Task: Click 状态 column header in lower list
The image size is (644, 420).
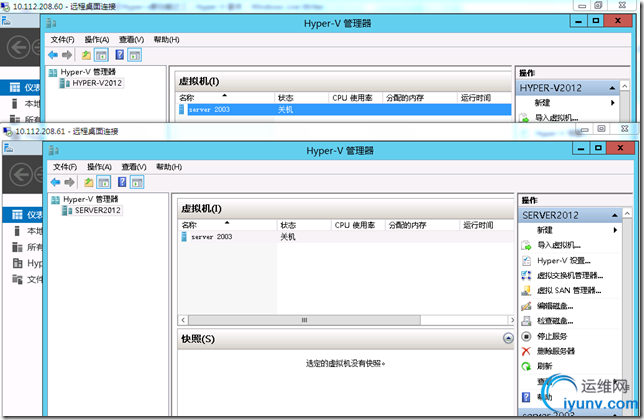Action: [x=304, y=225]
